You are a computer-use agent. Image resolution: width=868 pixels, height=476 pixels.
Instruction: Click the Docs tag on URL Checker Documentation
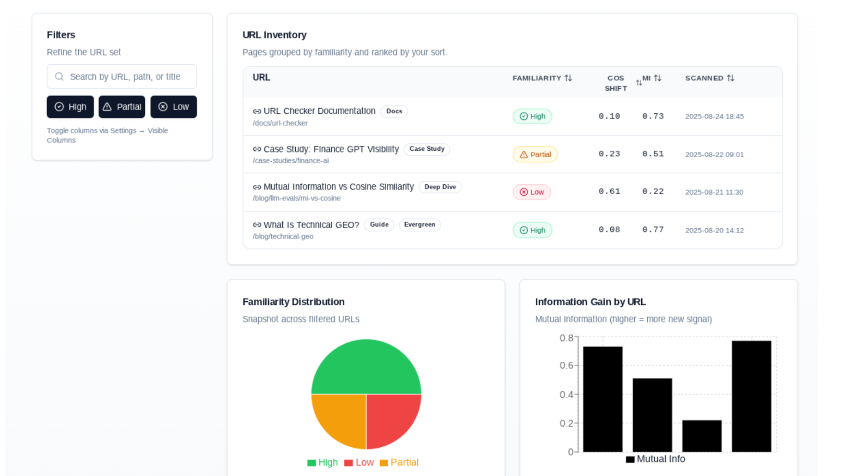[394, 111]
